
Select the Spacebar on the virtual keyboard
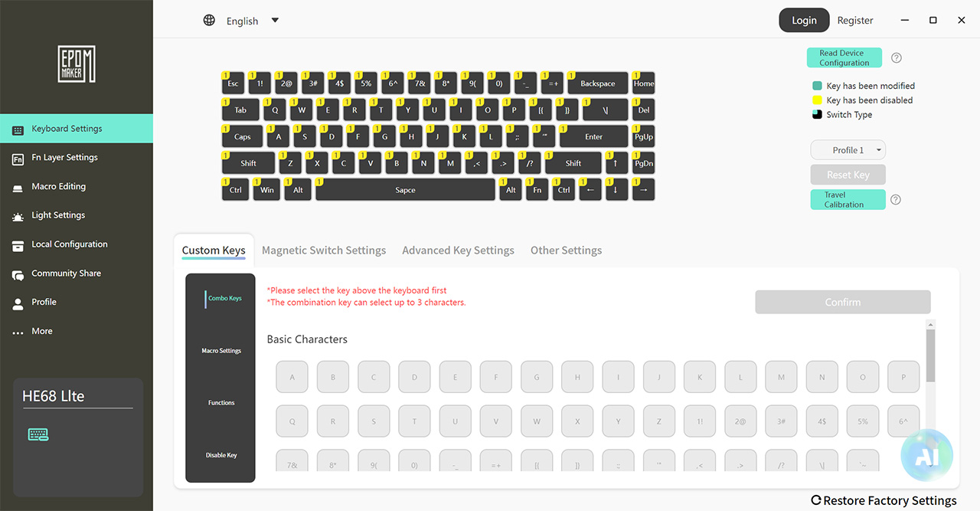[x=404, y=189]
